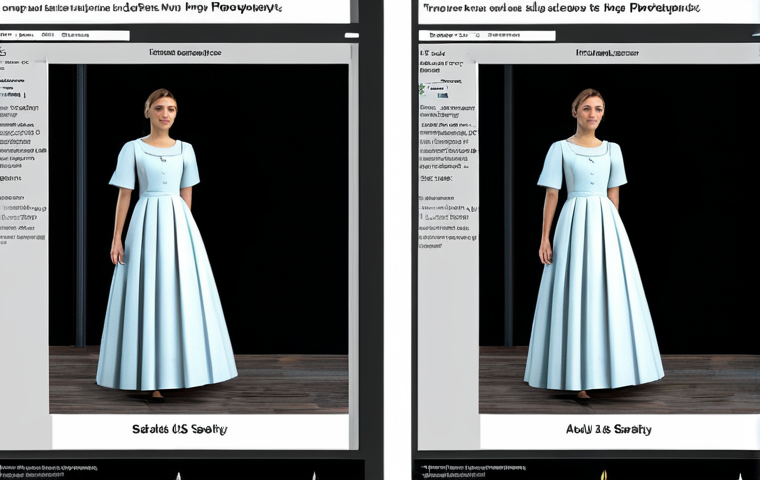
Task: Click the left window's toolbar text field
Action: 67,36
